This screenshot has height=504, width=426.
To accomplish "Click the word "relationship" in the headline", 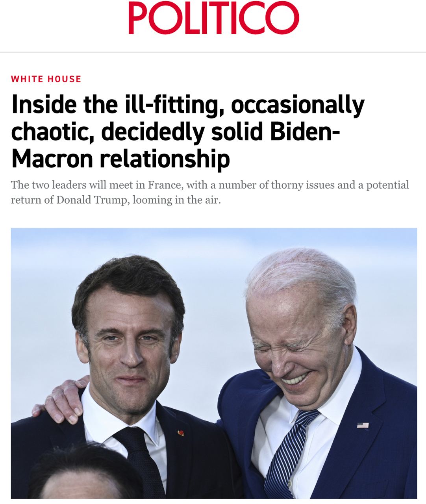I will [164, 159].
